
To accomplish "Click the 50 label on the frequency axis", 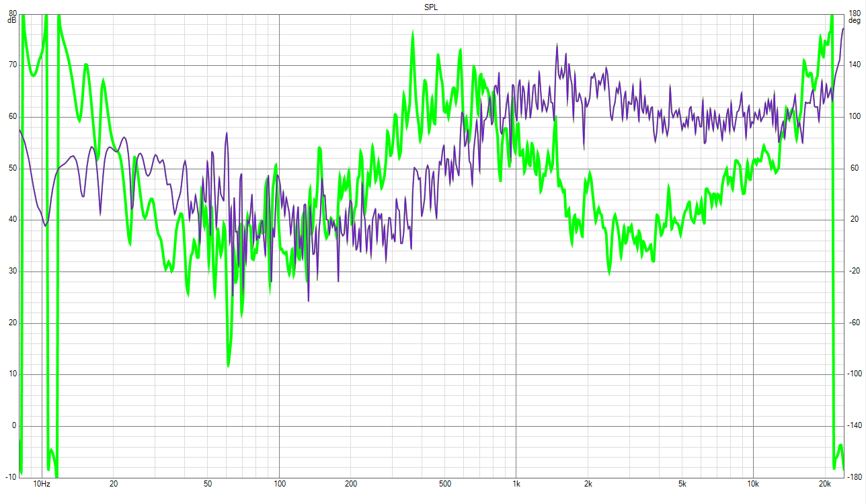I will coord(208,484).
